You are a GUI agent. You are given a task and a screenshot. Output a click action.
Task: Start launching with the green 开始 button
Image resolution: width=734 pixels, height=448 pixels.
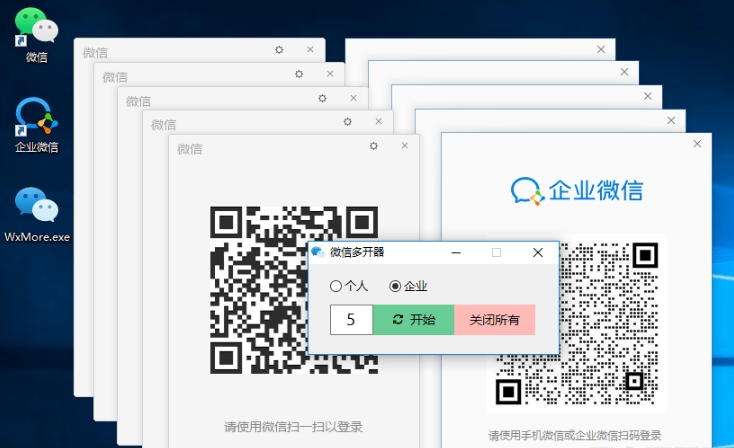point(413,320)
